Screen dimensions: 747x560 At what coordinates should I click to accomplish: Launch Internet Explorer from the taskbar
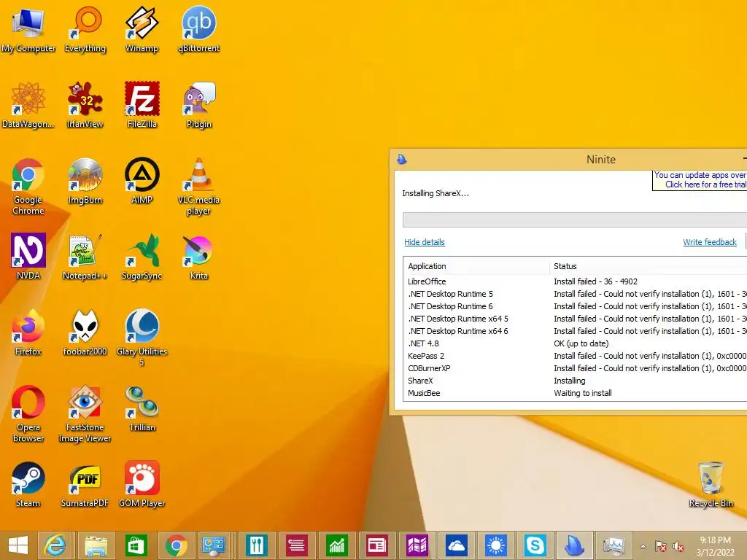(x=55, y=545)
